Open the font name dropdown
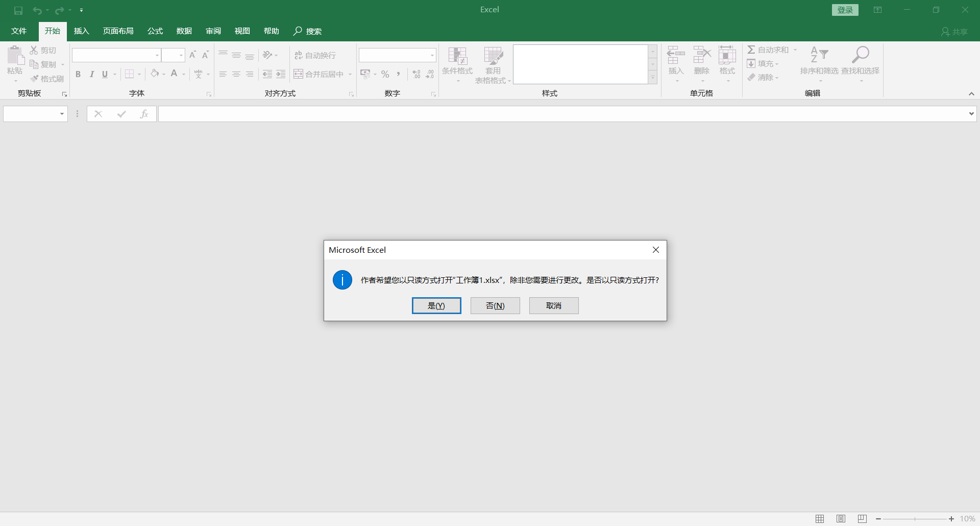The image size is (980, 526). click(x=157, y=55)
